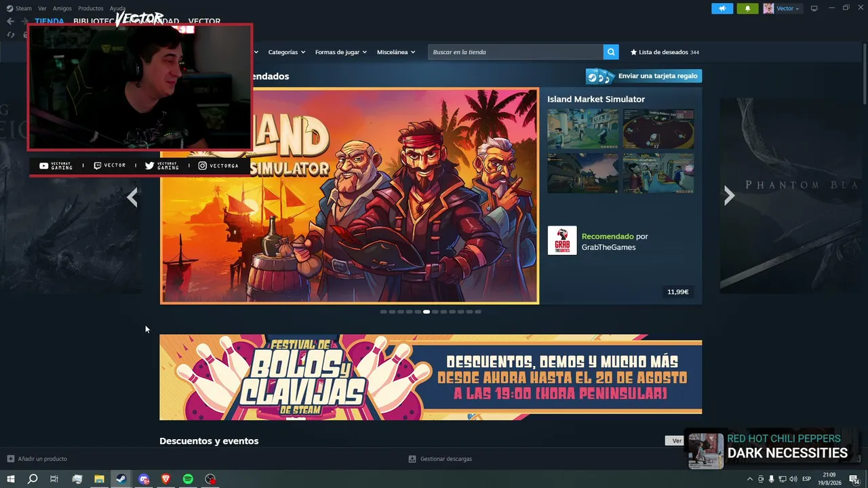Screen dimensions: 868x488
Task: Select the last carousel page dot
Action: (478, 312)
